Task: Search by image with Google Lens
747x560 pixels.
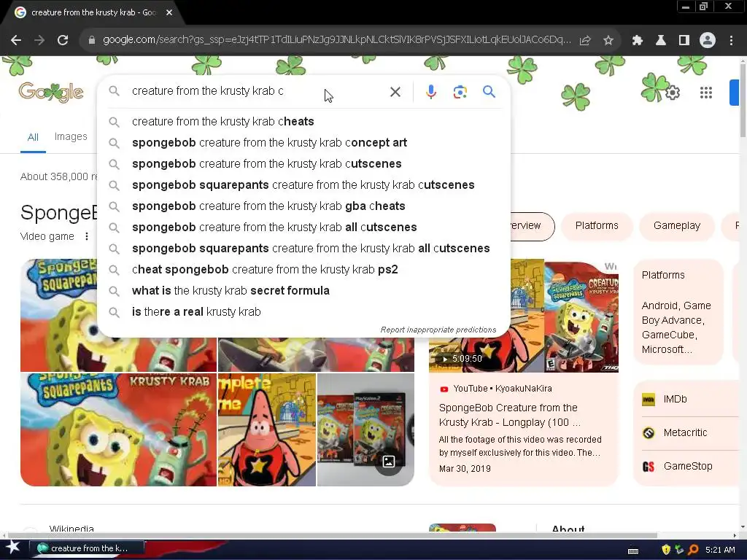Action: (460, 91)
